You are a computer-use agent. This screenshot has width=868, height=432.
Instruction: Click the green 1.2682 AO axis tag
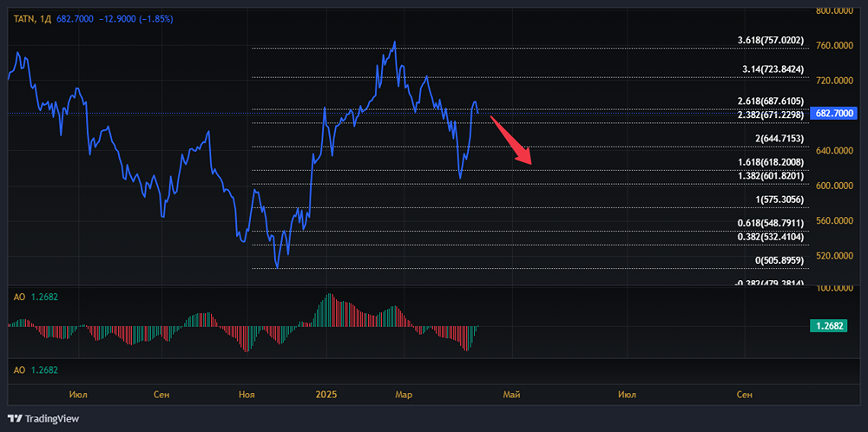point(832,326)
